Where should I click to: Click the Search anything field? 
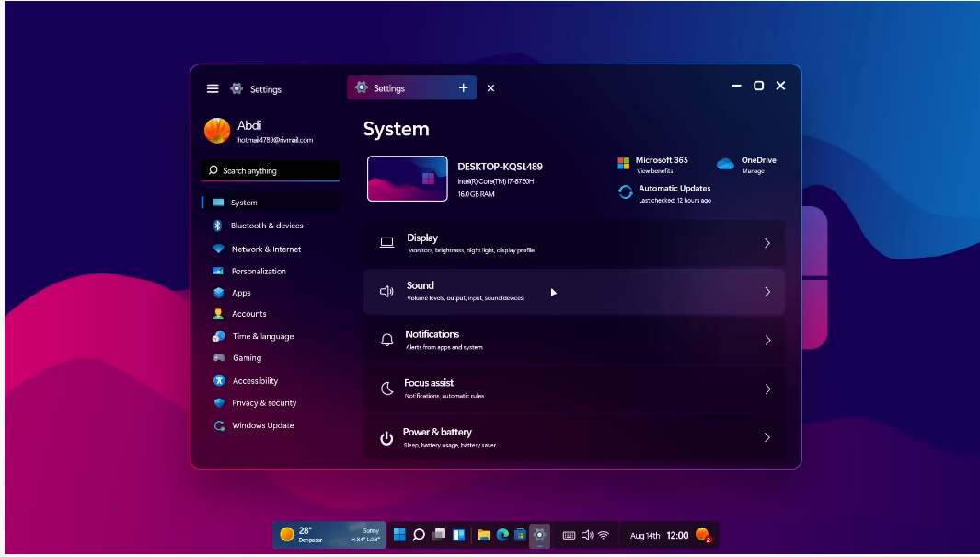270,170
